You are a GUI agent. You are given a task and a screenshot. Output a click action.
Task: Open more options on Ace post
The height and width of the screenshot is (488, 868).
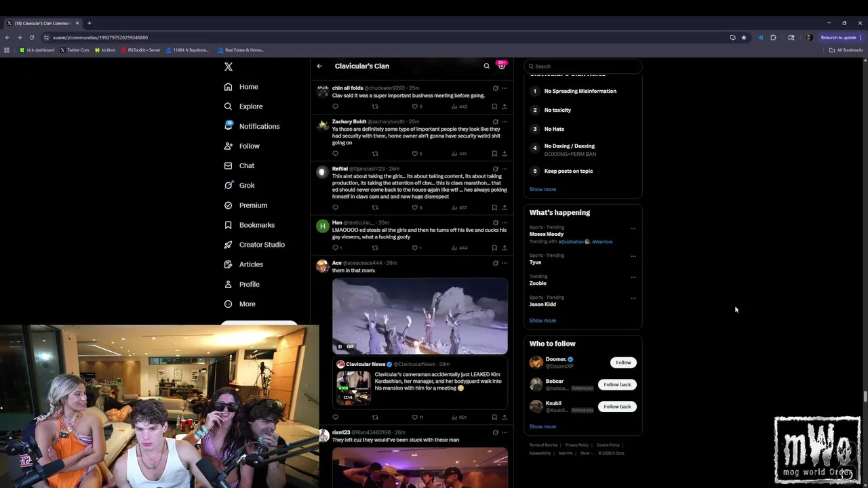click(x=504, y=263)
